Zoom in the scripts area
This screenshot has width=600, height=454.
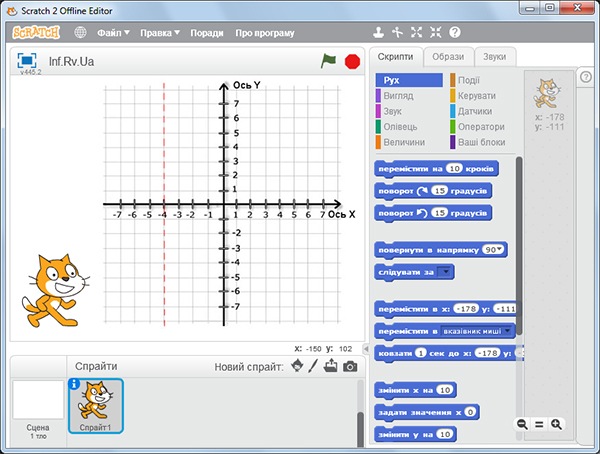click(557, 424)
